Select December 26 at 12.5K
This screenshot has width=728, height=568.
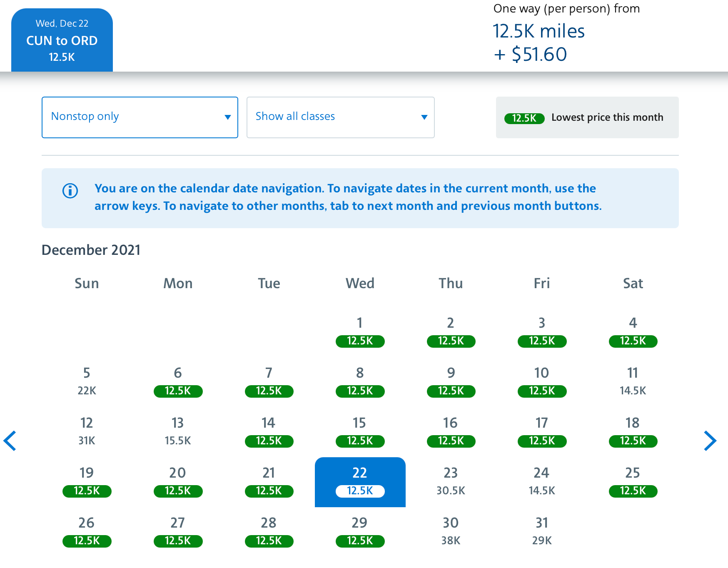pos(87,531)
